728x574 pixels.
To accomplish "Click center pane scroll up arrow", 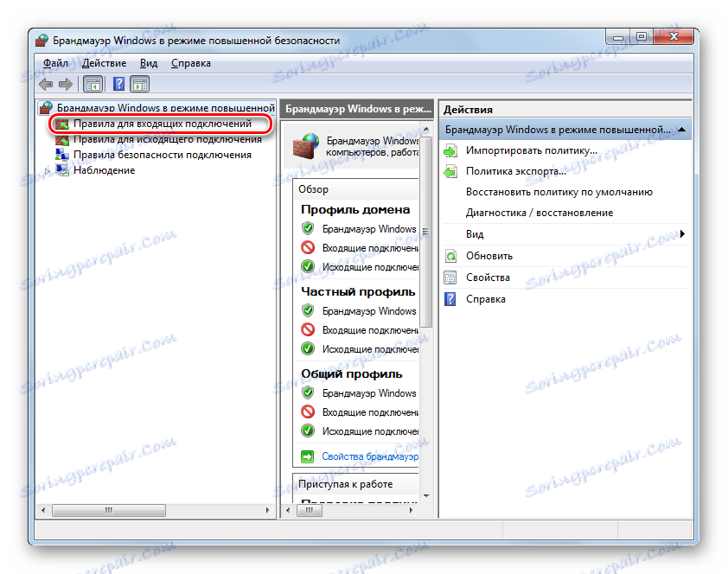I will point(426,129).
